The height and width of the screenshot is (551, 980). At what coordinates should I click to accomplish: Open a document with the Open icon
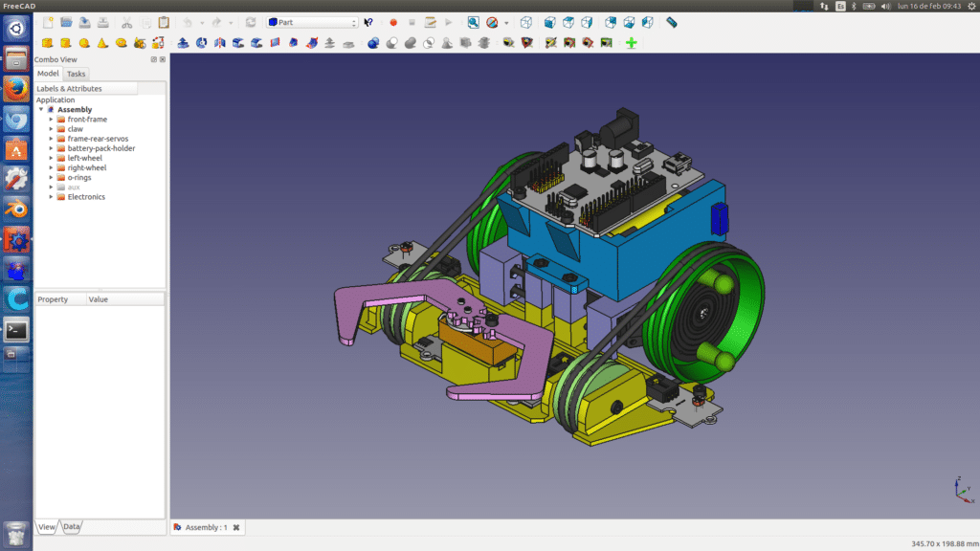coord(65,21)
